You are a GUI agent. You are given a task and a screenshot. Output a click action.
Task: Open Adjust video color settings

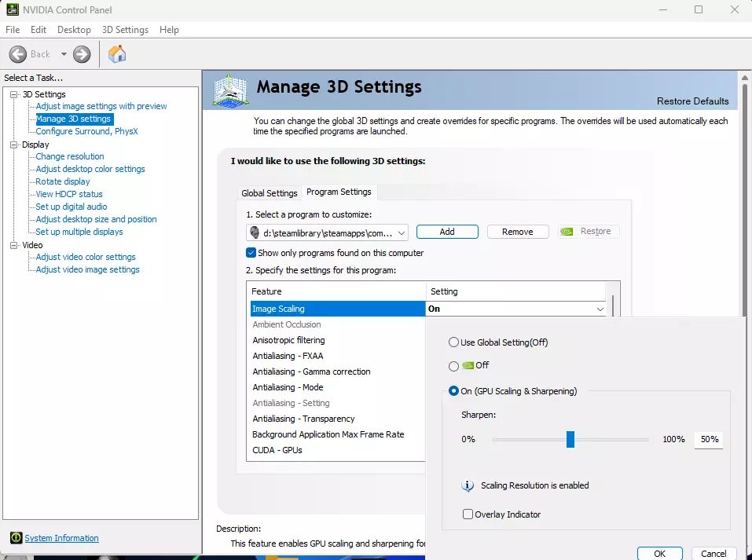pos(86,257)
